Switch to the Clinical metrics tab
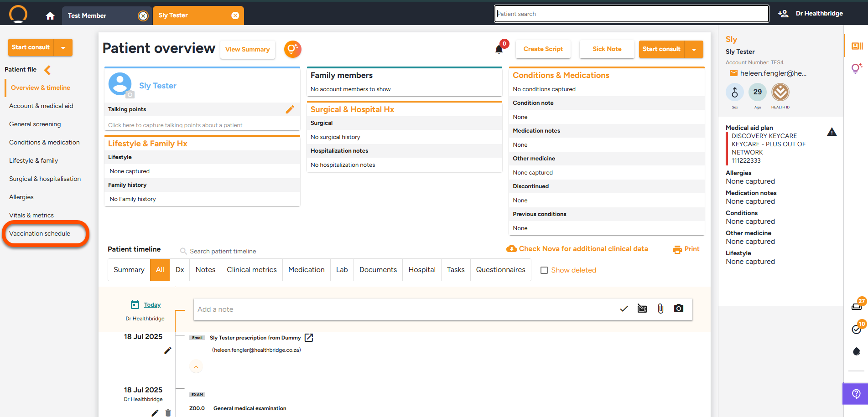This screenshot has height=417, width=868. (x=252, y=270)
